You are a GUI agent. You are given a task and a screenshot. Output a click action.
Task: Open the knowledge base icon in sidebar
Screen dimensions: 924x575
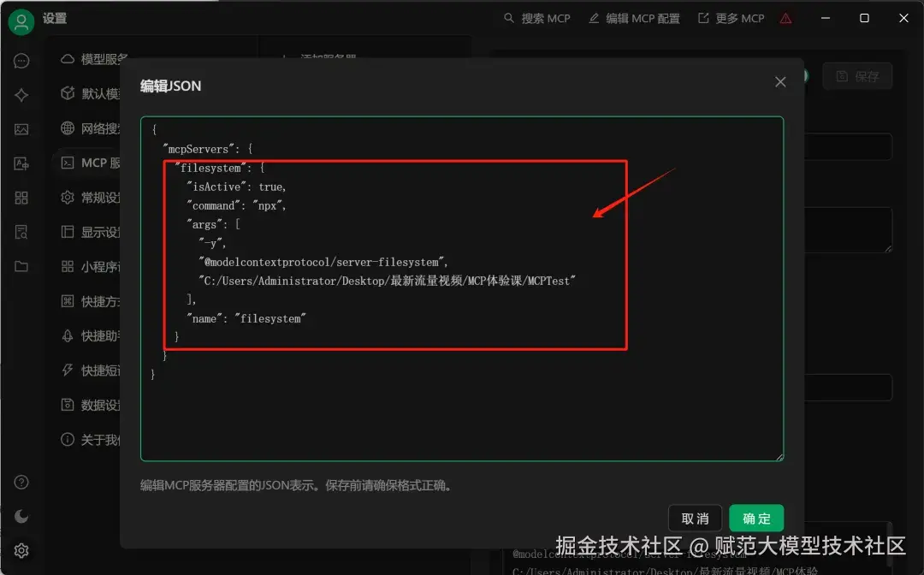(x=22, y=232)
